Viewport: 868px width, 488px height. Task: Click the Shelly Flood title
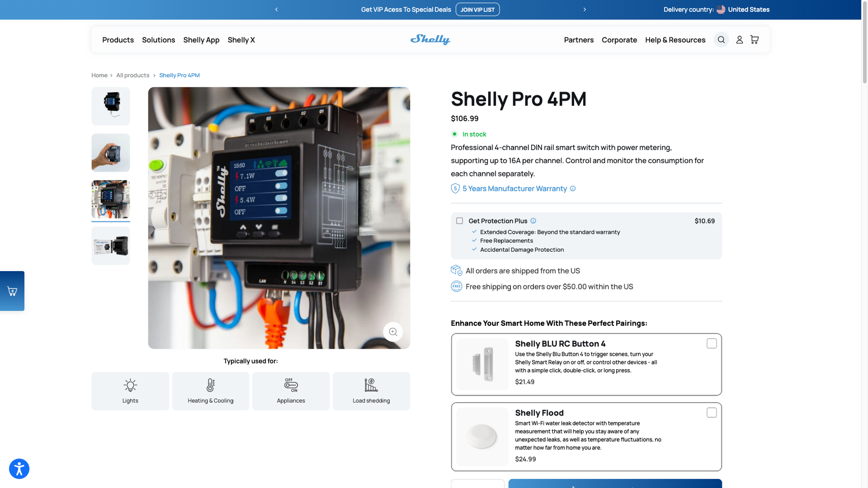click(539, 413)
